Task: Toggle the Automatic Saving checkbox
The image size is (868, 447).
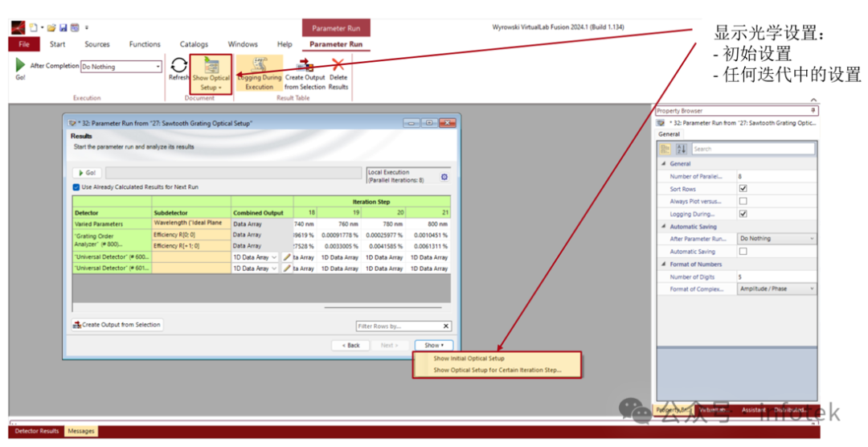Action: [743, 252]
